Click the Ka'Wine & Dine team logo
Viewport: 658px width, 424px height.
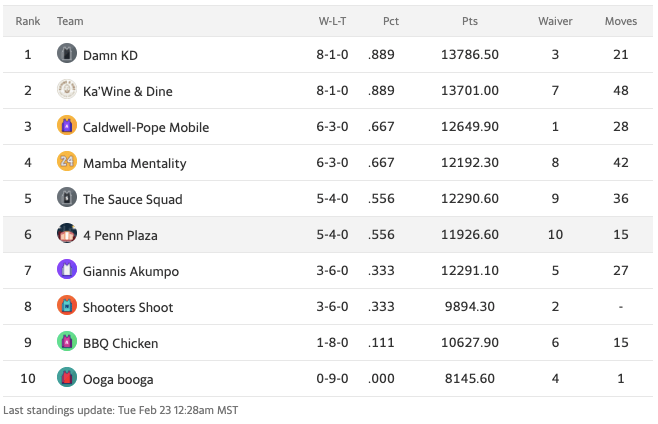(x=67, y=90)
